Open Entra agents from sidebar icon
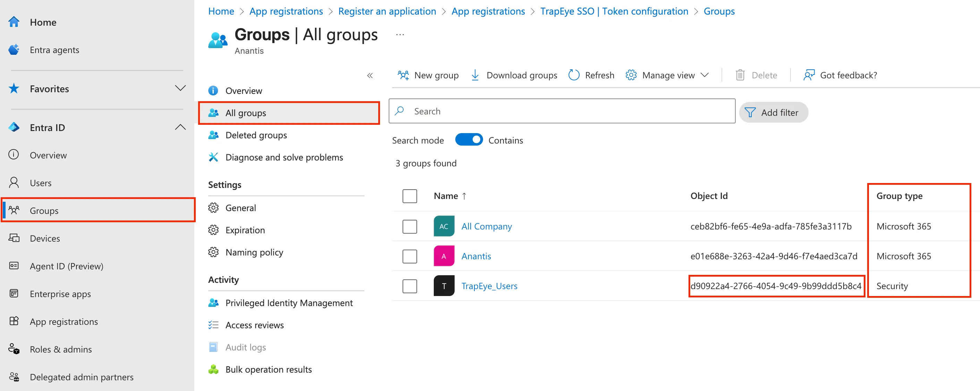The image size is (980, 391). (x=14, y=50)
